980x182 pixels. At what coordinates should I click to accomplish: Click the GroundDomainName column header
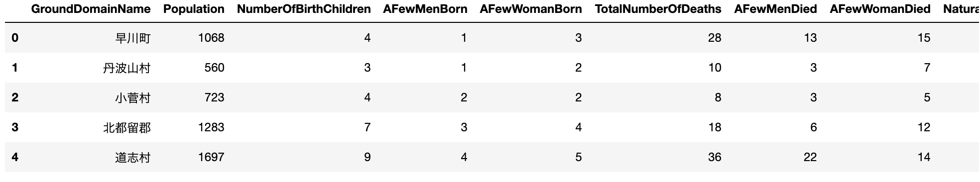[91, 9]
